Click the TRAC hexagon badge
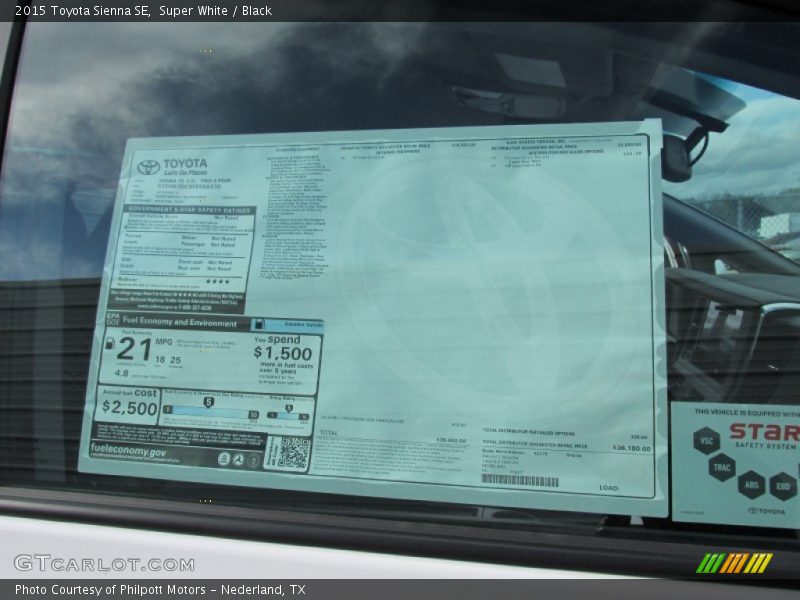 pyautogui.click(x=722, y=467)
